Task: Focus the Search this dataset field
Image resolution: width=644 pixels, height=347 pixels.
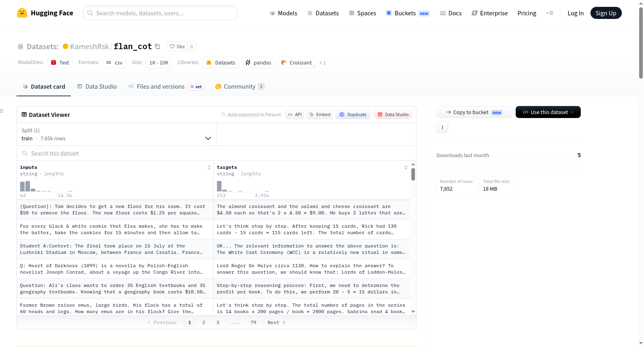Action: click(217, 153)
